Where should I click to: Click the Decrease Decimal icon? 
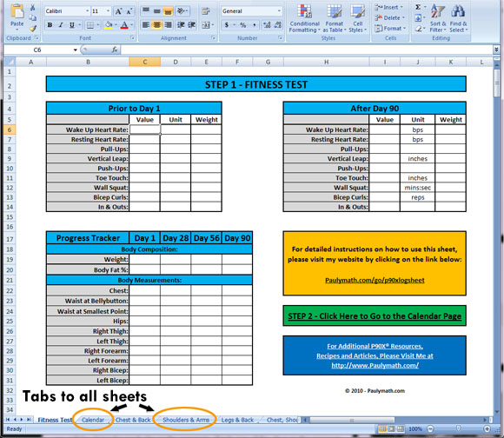(278, 24)
